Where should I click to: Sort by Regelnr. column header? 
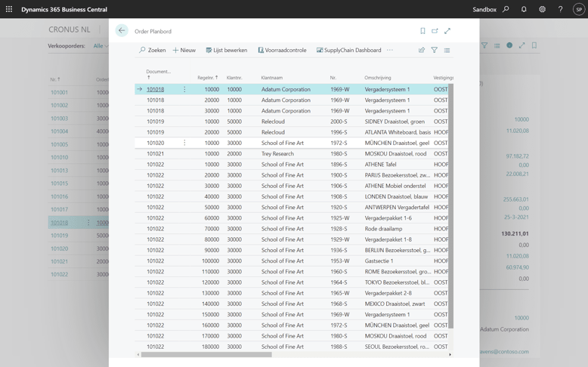click(x=208, y=78)
